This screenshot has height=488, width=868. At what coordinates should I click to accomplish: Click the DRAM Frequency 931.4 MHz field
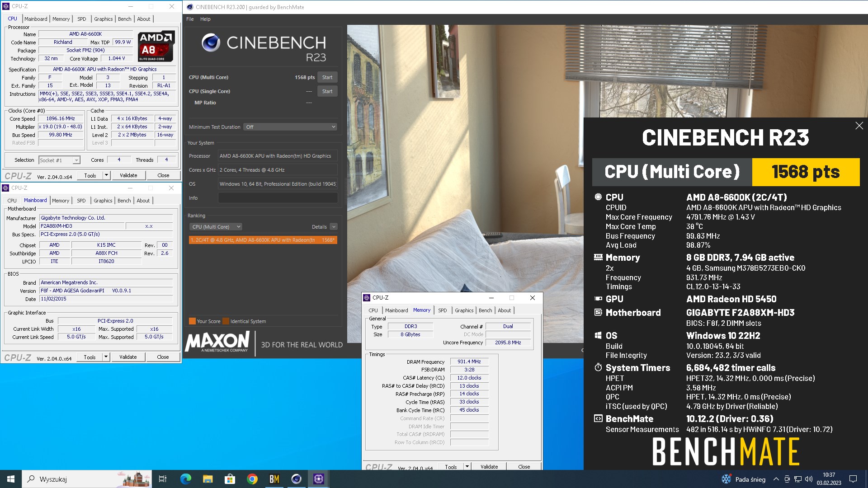(469, 361)
